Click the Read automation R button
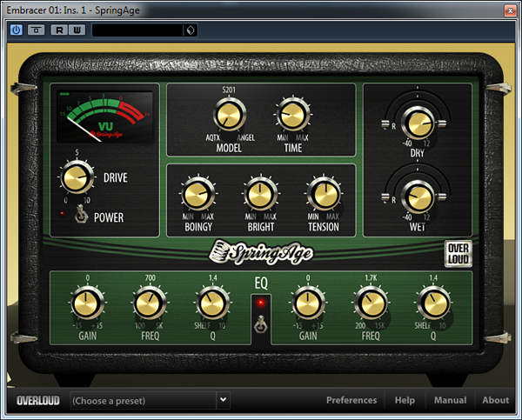Viewport: 522px width, 420px height. coord(59,30)
